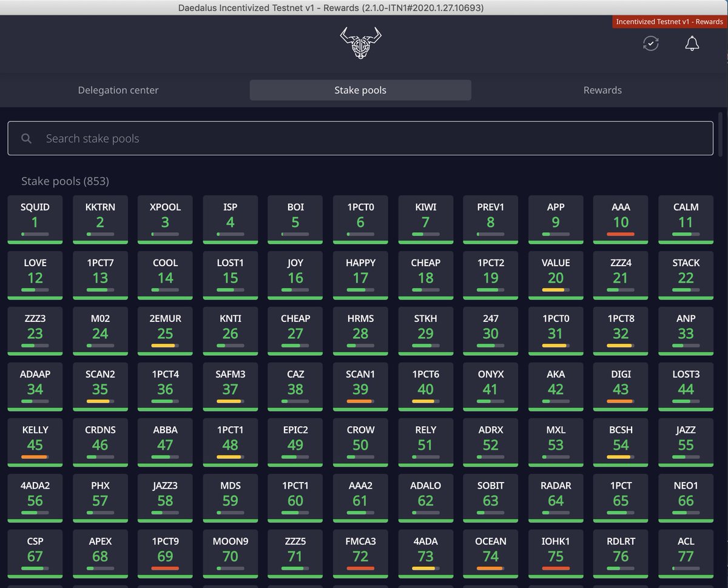Select the 1PCT7 stake pool card
The width and height of the screenshot is (728, 588).
[x=100, y=275]
